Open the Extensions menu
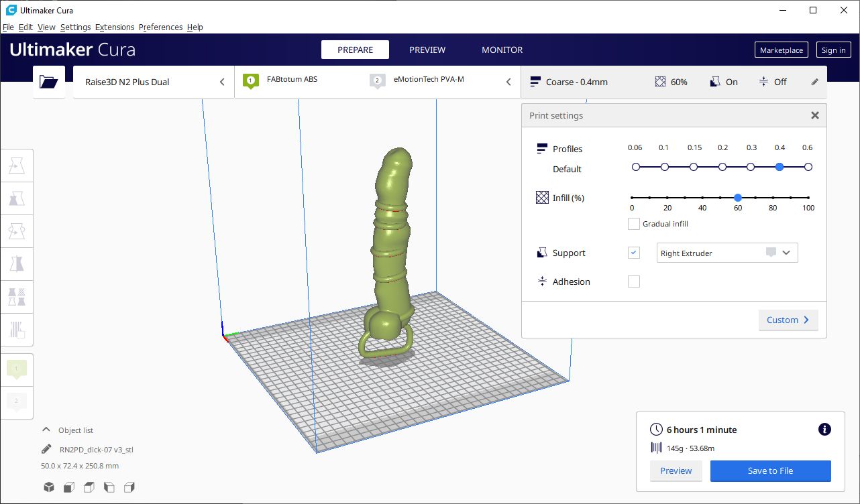The width and height of the screenshot is (860, 504). click(x=115, y=27)
